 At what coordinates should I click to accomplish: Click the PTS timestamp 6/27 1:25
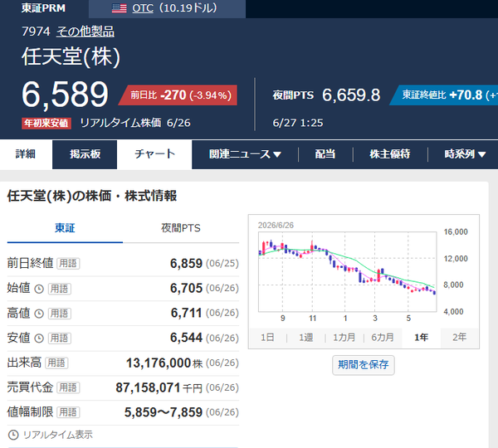click(298, 123)
